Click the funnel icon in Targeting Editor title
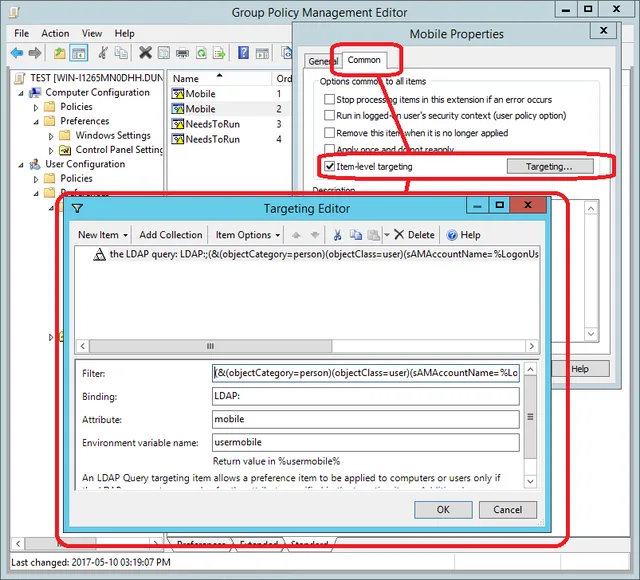 78,209
